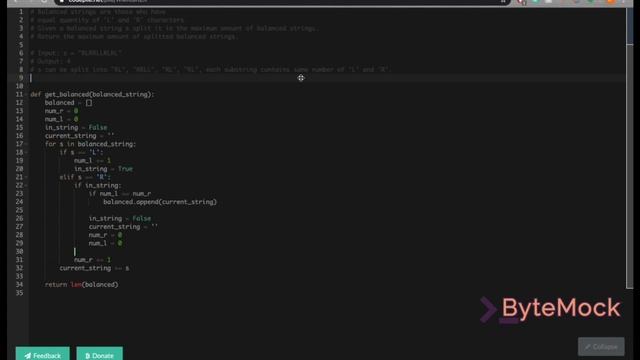Click 'num_l = 0' on line 14
The width and height of the screenshot is (640, 360).
click(61, 119)
